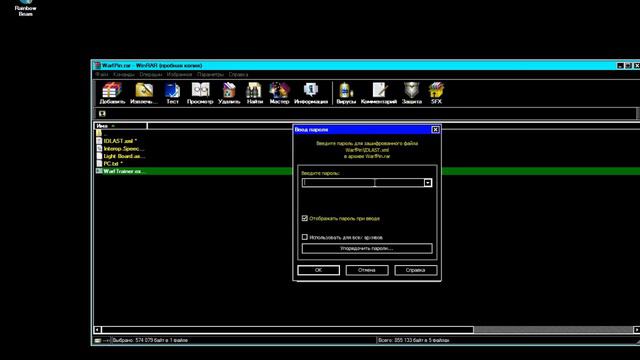This screenshot has width=640, height=360.
Task: Click the Найти (Find) binoculars icon
Action: coord(254,93)
